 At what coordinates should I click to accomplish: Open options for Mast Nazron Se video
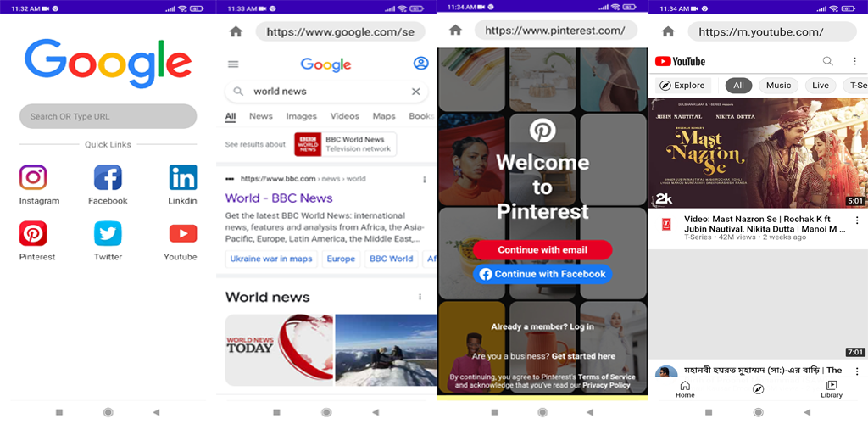[857, 220]
